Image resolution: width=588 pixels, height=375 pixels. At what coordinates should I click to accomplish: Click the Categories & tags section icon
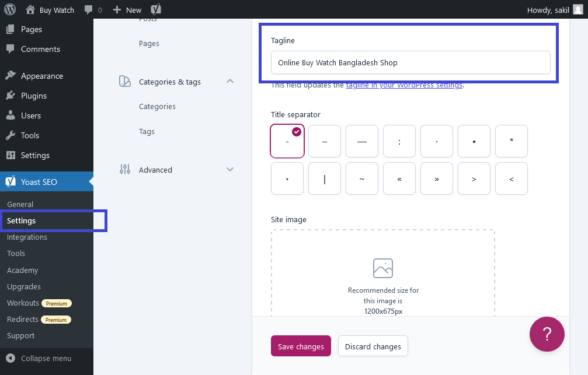125,81
